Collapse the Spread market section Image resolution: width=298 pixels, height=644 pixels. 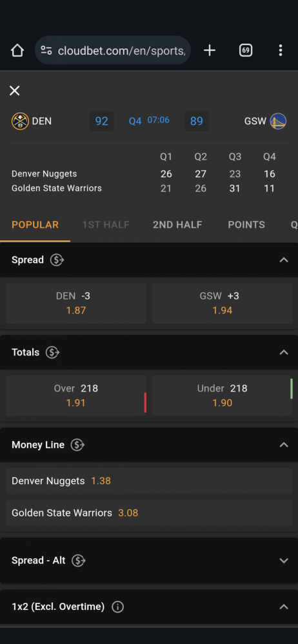click(x=284, y=260)
